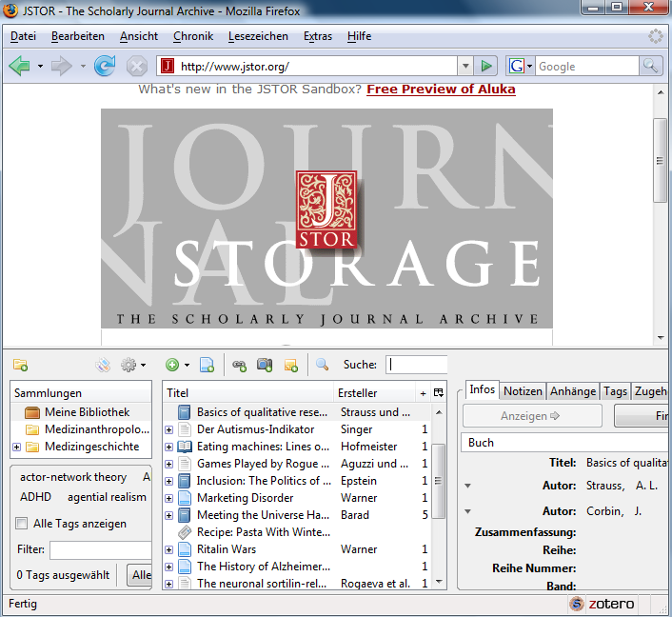Open the new item type dropdown arrow
Viewport: 672px width, 617px height.
[x=187, y=366]
